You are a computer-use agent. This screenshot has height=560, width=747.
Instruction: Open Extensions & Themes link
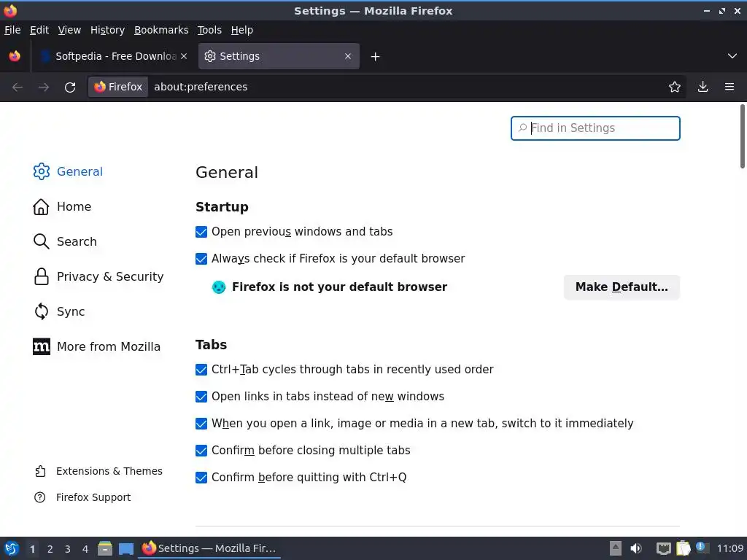click(x=109, y=471)
